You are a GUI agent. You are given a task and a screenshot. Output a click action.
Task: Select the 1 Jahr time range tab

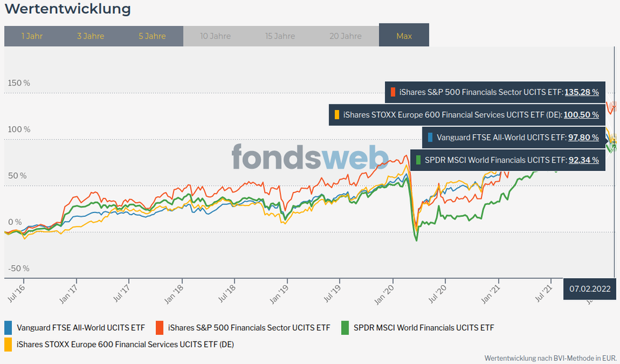pos(32,36)
